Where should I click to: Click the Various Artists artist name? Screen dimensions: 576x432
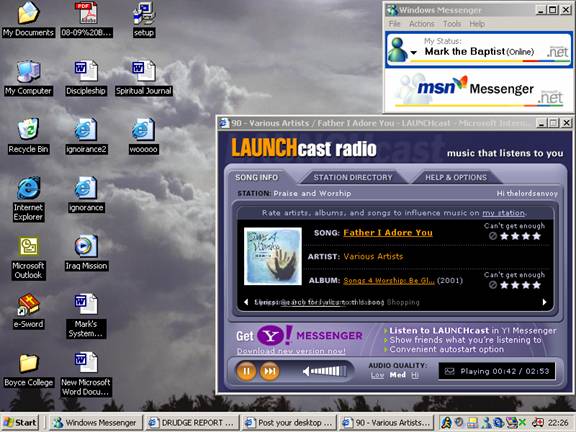click(x=373, y=256)
